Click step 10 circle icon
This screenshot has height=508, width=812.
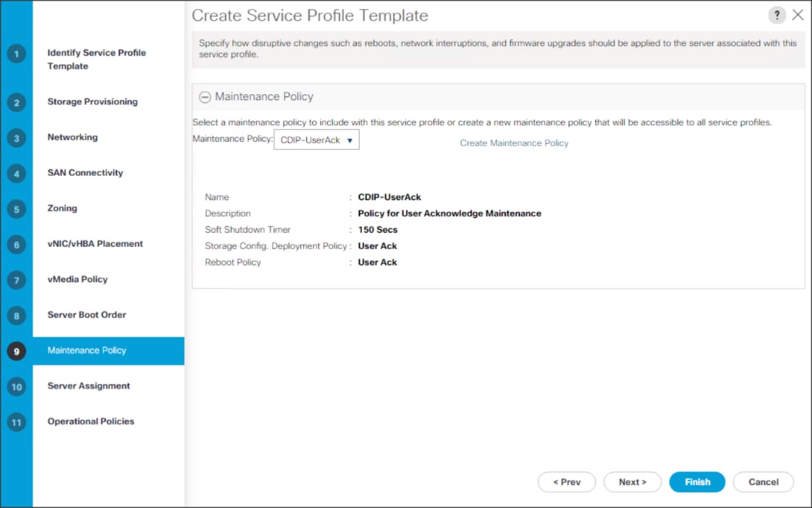[x=16, y=386]
